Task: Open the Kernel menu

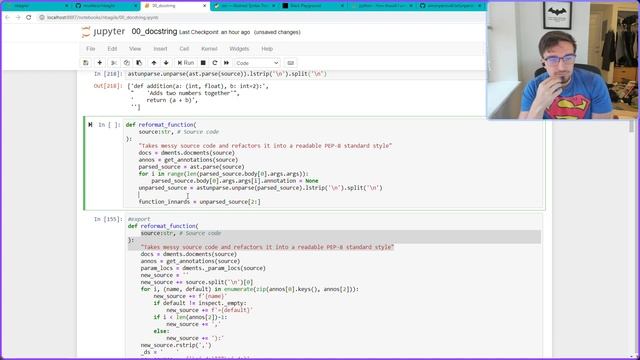Action: pyautogui.click(x=209, y=49)
